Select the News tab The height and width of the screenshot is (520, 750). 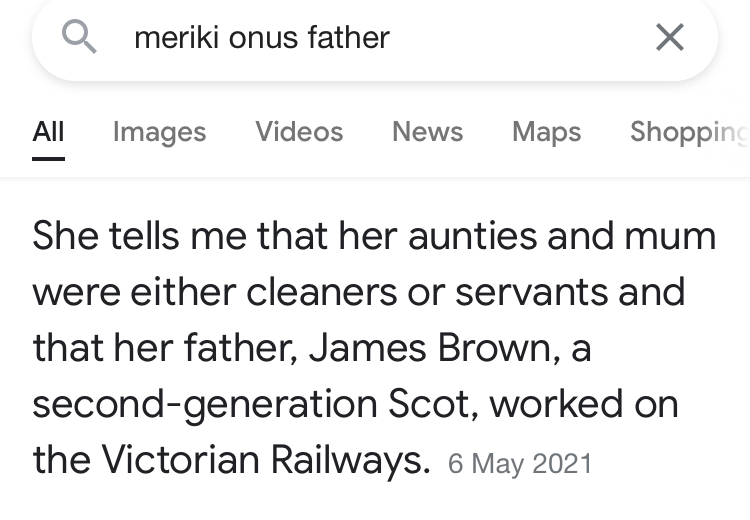tap(427, 132)
